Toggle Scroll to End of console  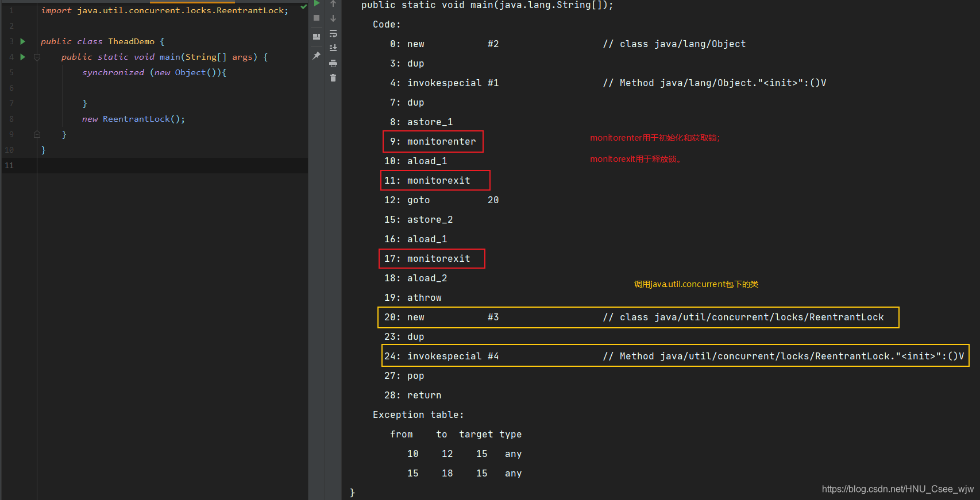(x=333, y=48)
